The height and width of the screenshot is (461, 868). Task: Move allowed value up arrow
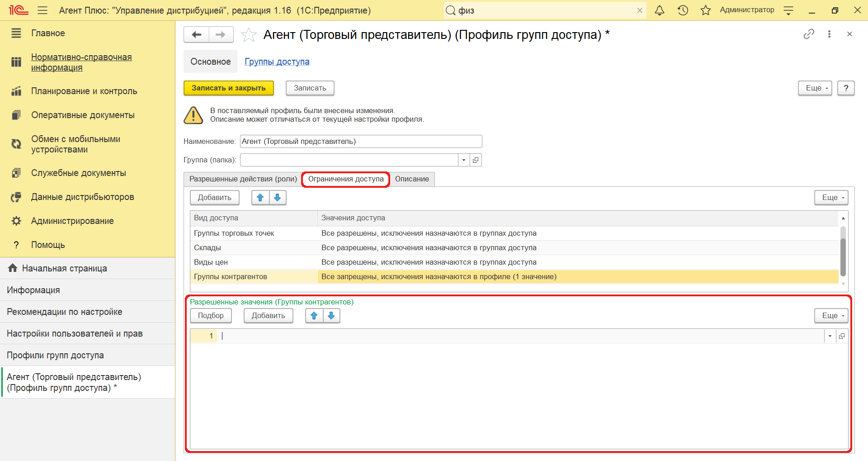[x=314, y=315]
